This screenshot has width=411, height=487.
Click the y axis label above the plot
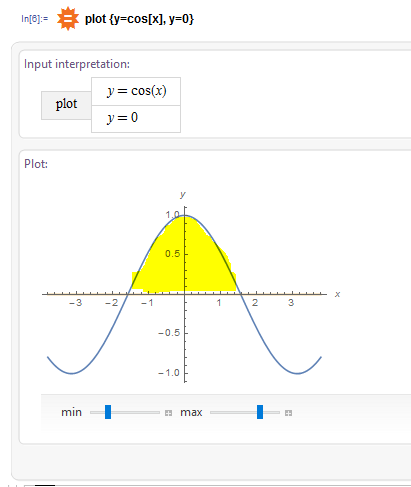(183, 194)
